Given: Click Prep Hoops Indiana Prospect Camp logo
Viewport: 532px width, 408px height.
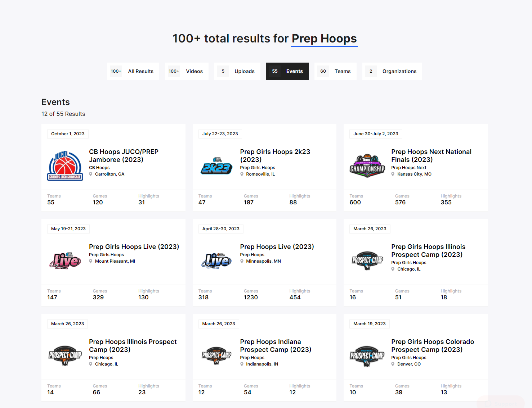Looking at the screenshot, I should point(216,356).
